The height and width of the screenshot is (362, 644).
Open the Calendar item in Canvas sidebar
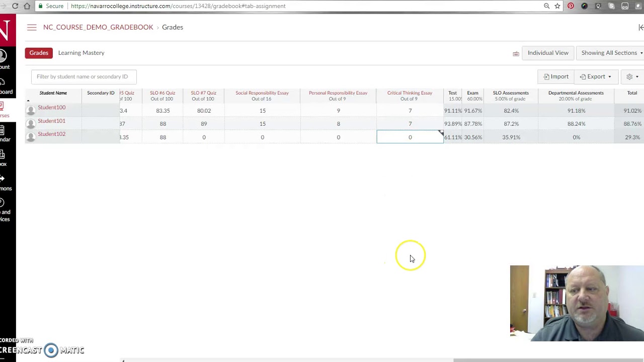[x=4, y=134]
